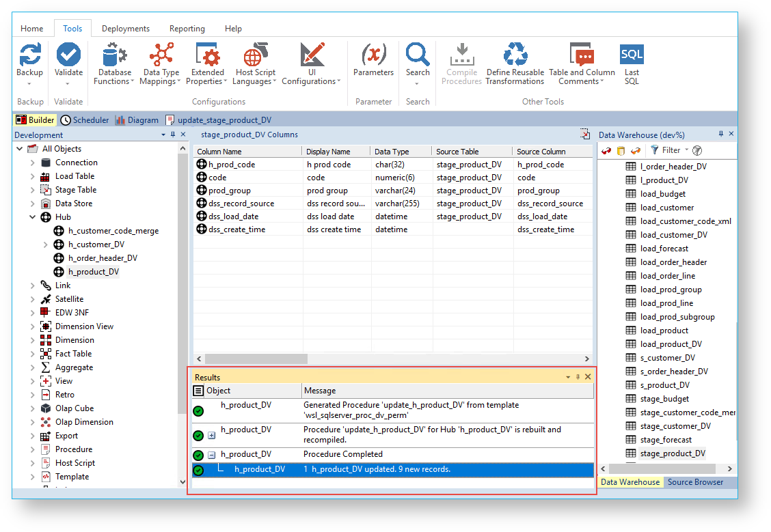Open the Diagram view
This screenshot has height=532, width=771.
[x=137, y=120]
